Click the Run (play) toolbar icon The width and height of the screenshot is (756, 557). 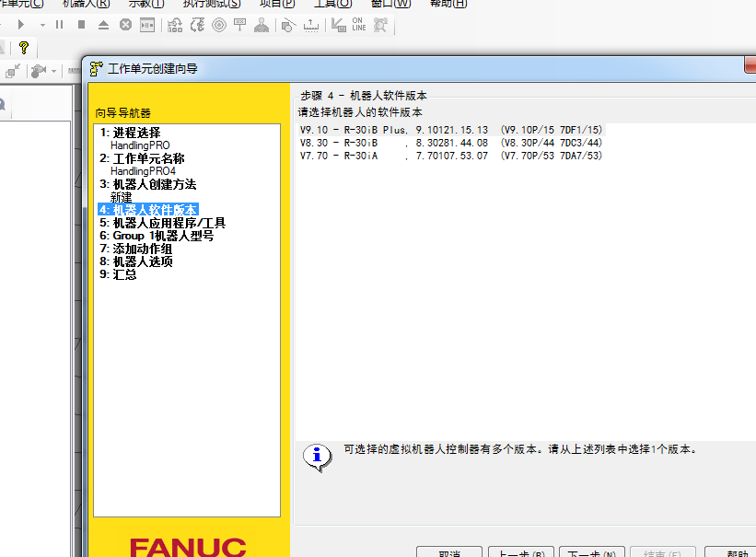point(21,25)
